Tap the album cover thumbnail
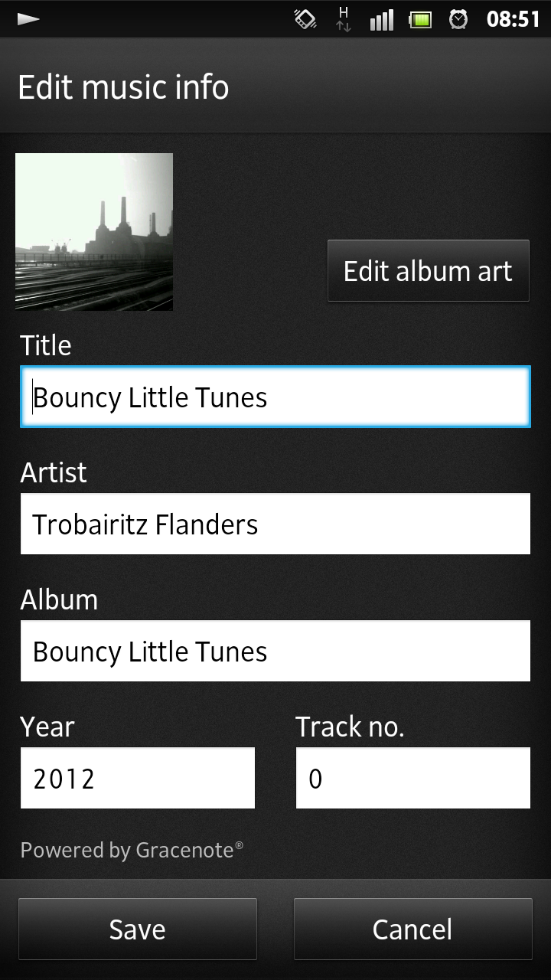This screenshot has height=980, width=551. [94, 232]
